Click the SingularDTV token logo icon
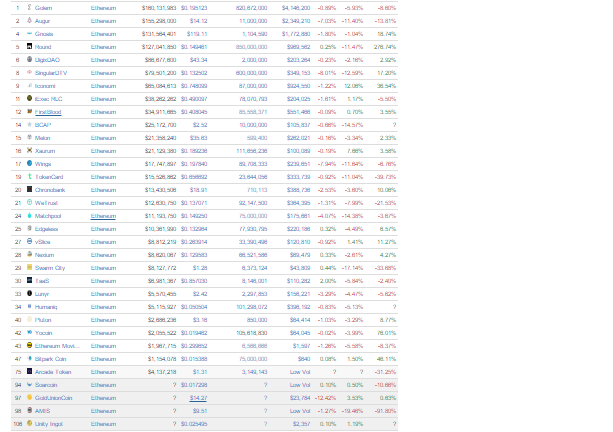The width and height of the screenshot is (613, 432). pos(29,72)
